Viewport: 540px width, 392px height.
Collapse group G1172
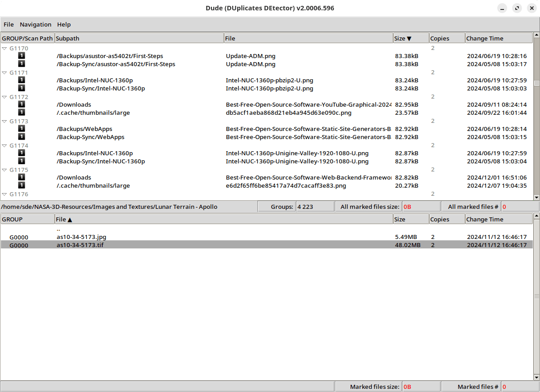(x=4, y=97)
